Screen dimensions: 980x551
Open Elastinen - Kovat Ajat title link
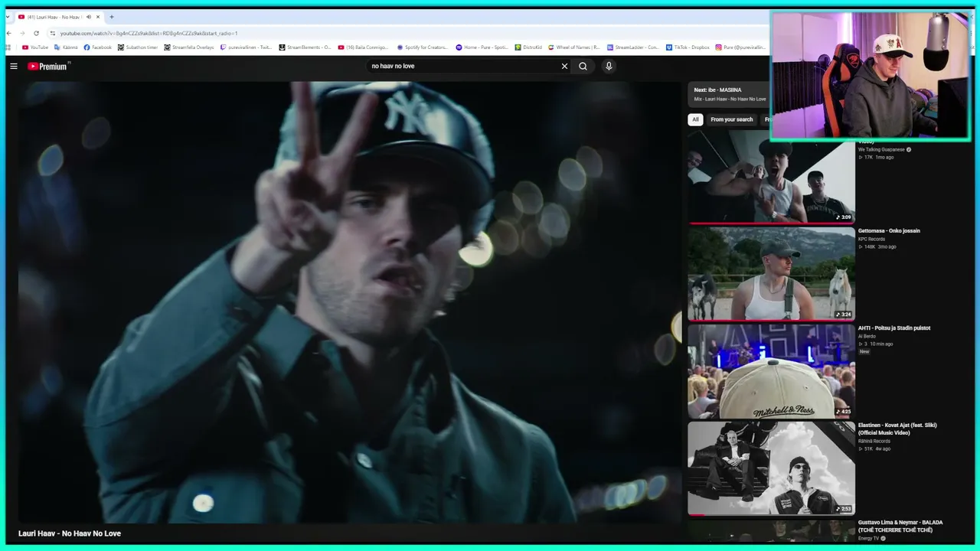(897, 429)
